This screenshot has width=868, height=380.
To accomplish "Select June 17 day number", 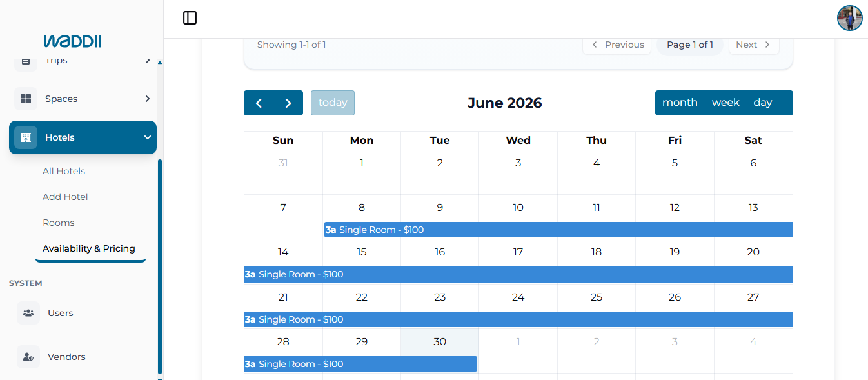I will 518,252.
